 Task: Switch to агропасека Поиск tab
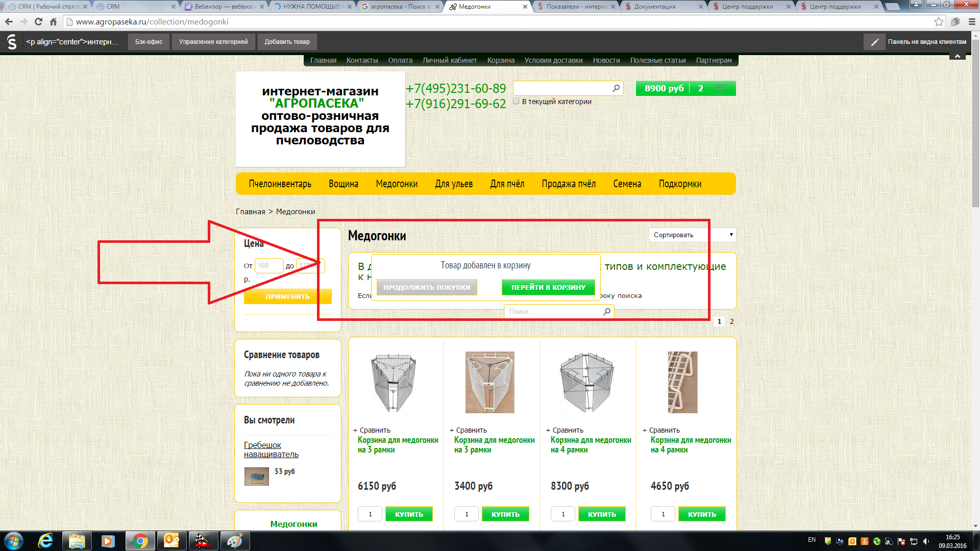(x=400, y=7)
